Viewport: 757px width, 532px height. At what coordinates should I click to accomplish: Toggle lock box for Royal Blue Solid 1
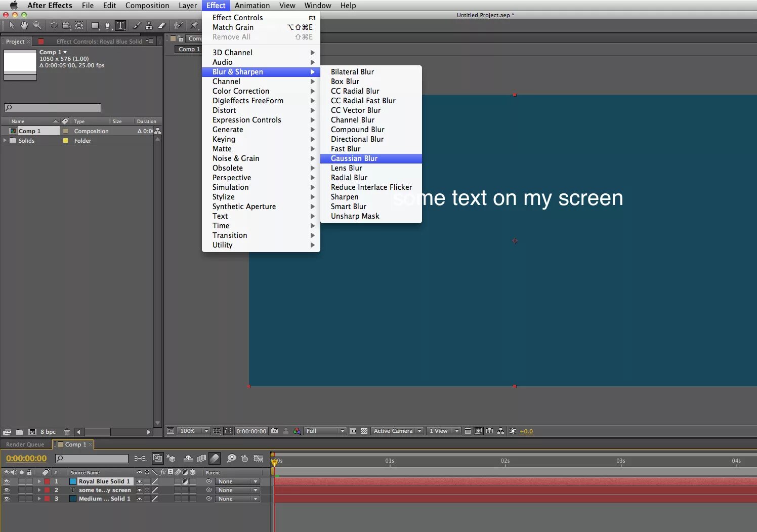(x=29, y=481)
